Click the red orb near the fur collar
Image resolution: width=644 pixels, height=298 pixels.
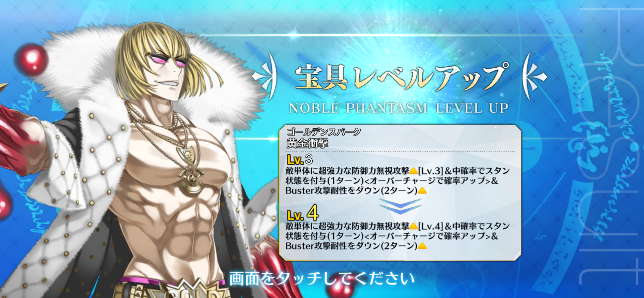coord(31,59)
